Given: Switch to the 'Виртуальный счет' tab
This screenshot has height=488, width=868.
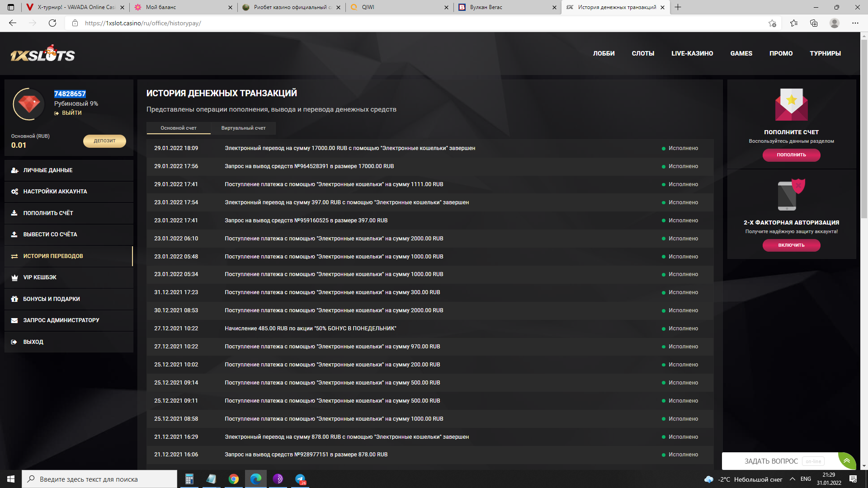Looking at the screenshot, I should (x=243, y=128).
